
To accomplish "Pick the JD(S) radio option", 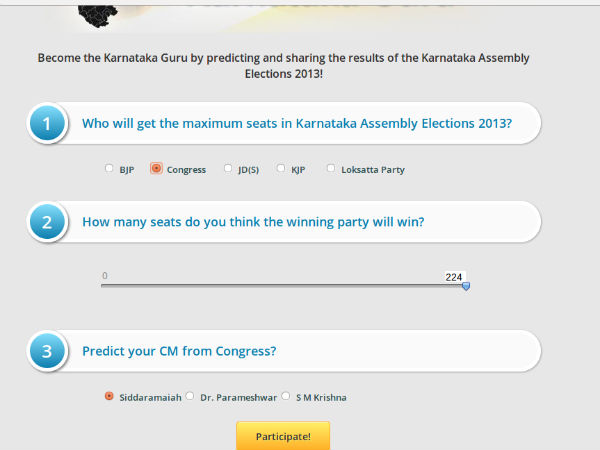I will [228, 169].
